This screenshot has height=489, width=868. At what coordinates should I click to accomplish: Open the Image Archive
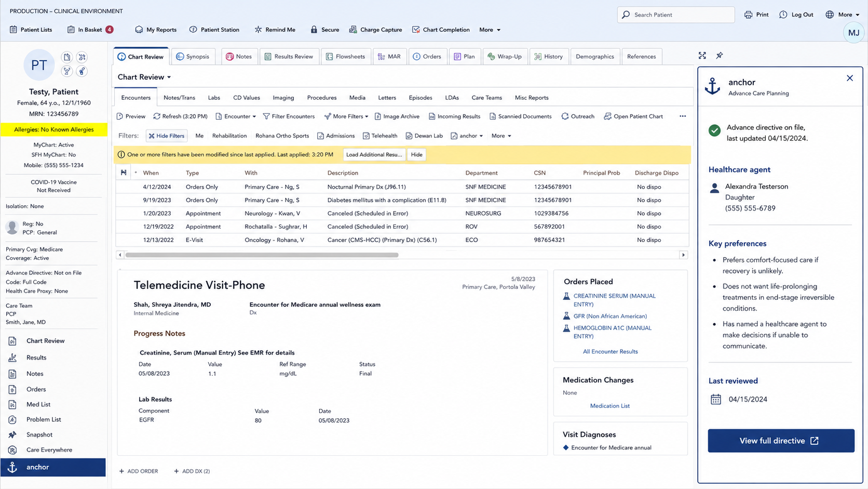coord(397,116)
